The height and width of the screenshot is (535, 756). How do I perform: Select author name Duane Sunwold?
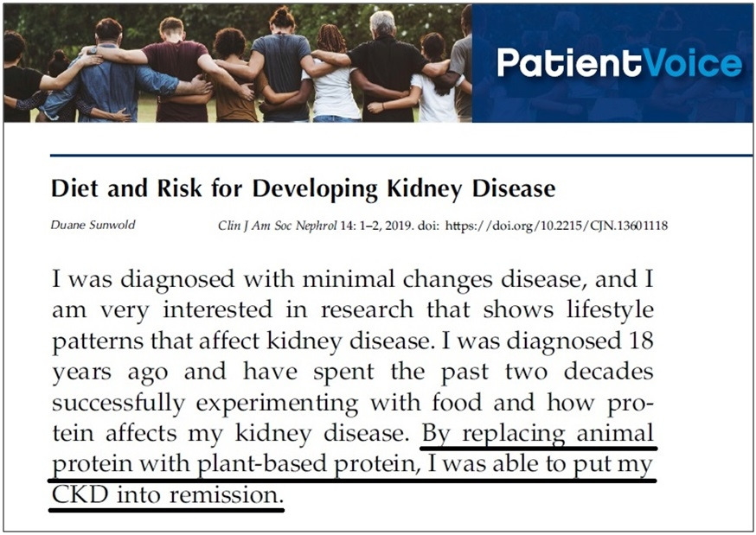(x=93, y=225)
